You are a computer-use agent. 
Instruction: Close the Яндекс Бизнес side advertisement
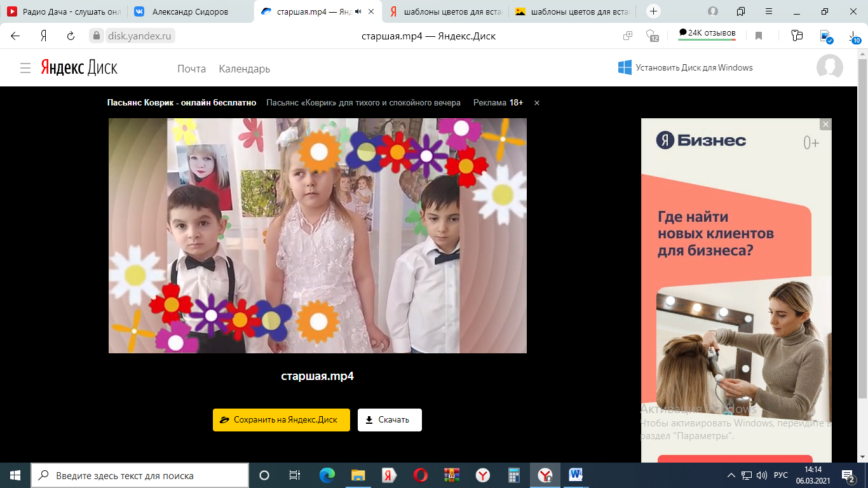tap(825, 125)
